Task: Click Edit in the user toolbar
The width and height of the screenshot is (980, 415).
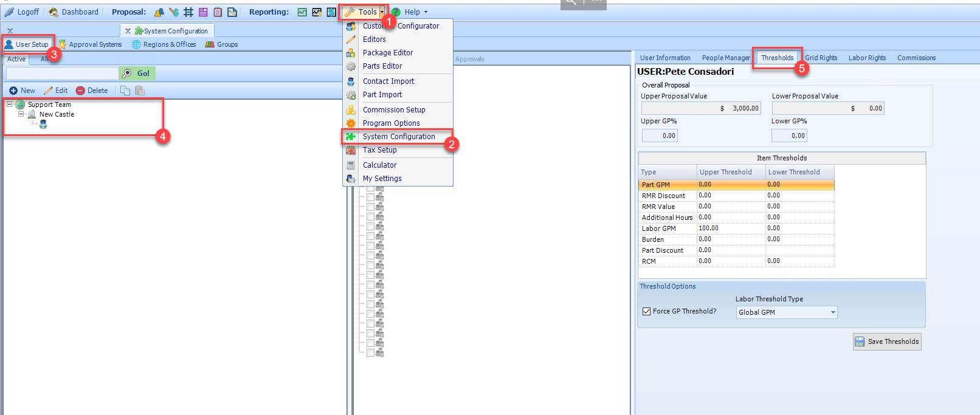Action: [55, 91]
